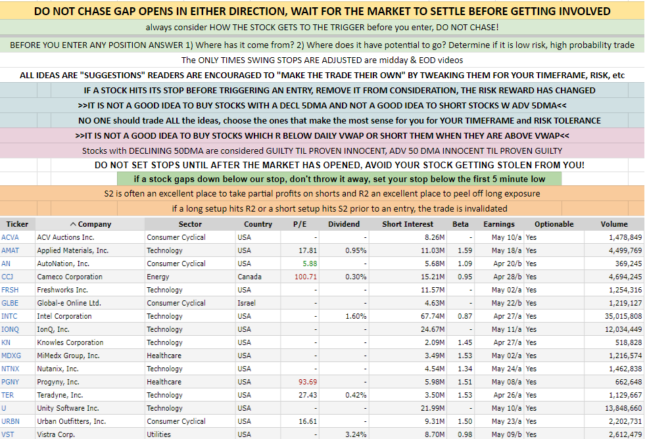645x439 pixels.
Task: Open the U ticker link
Action: pos(4,409)
